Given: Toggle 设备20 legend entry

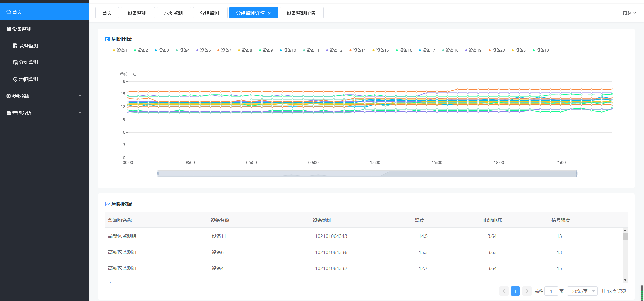Looking at the screenshot, I should coord(497,50).
